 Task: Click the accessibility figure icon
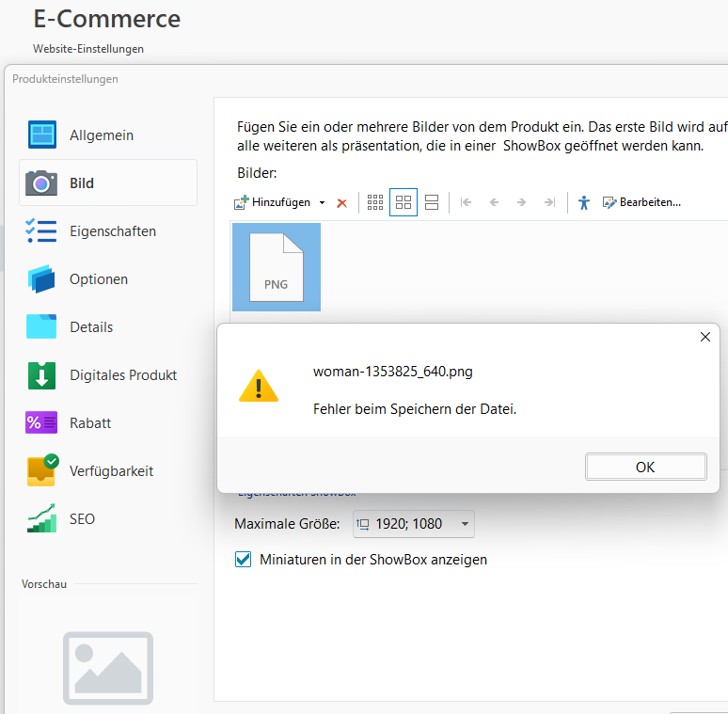point(584,202)
